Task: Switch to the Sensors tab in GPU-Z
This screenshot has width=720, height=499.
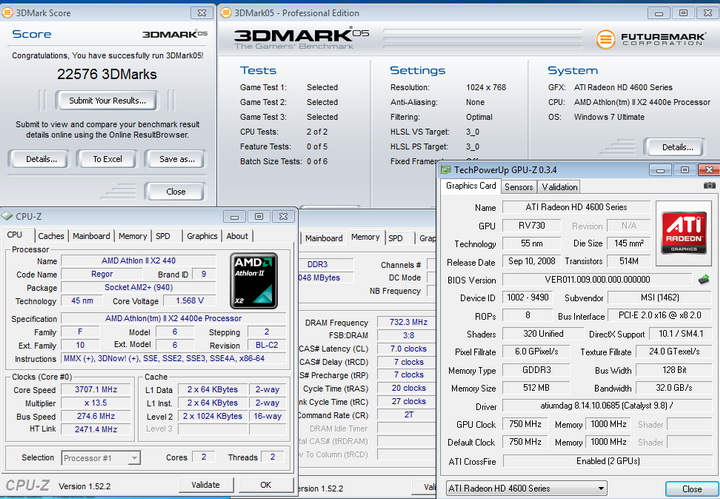Action: [518, 187]
